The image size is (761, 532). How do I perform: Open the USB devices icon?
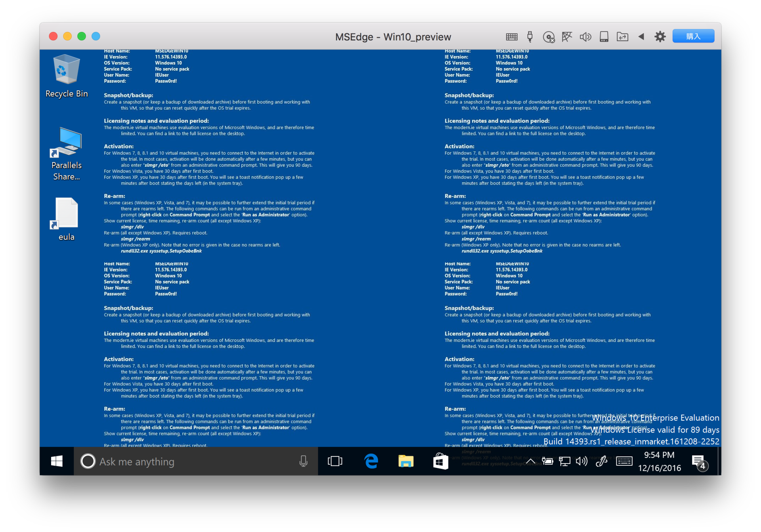click(x=530, y=37)
